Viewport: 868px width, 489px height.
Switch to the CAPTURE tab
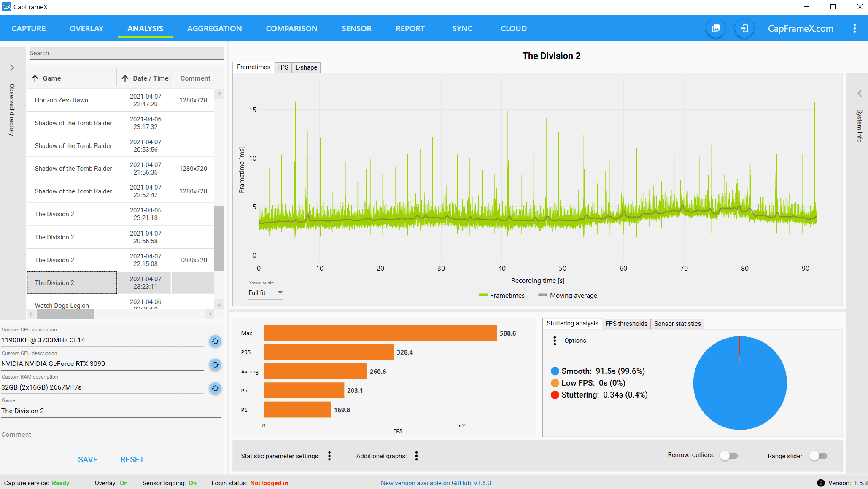(x=29, y=29)
